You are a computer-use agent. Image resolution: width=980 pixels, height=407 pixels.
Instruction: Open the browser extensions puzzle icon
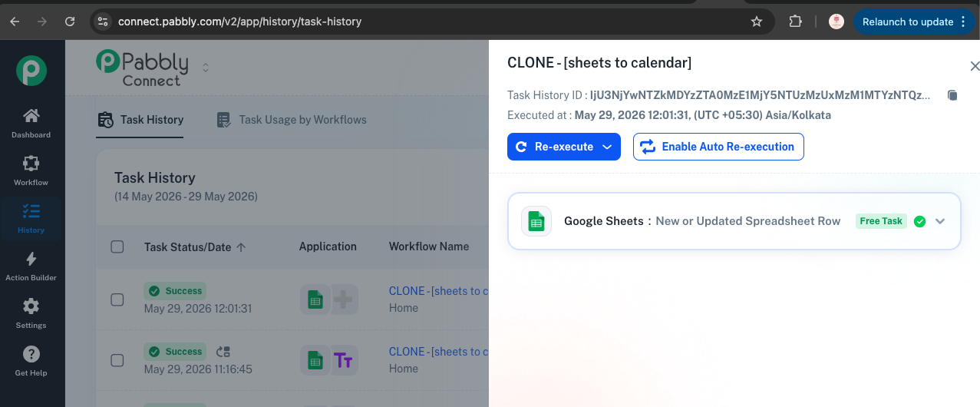(795, 22)
